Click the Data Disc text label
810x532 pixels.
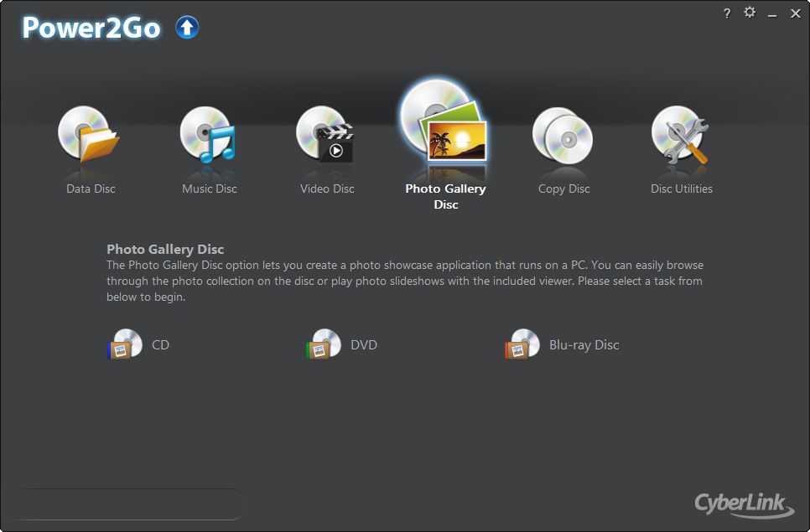[x=91, y=189]
